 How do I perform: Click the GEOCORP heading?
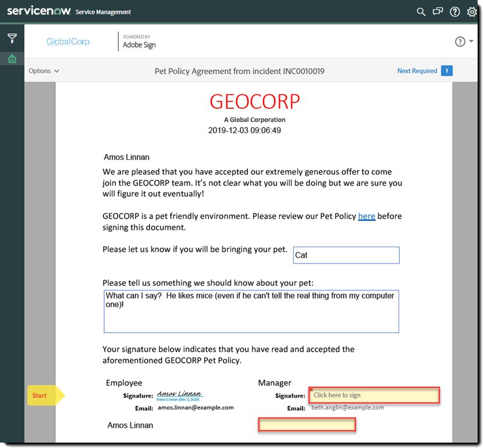click(x=255, y=102)
